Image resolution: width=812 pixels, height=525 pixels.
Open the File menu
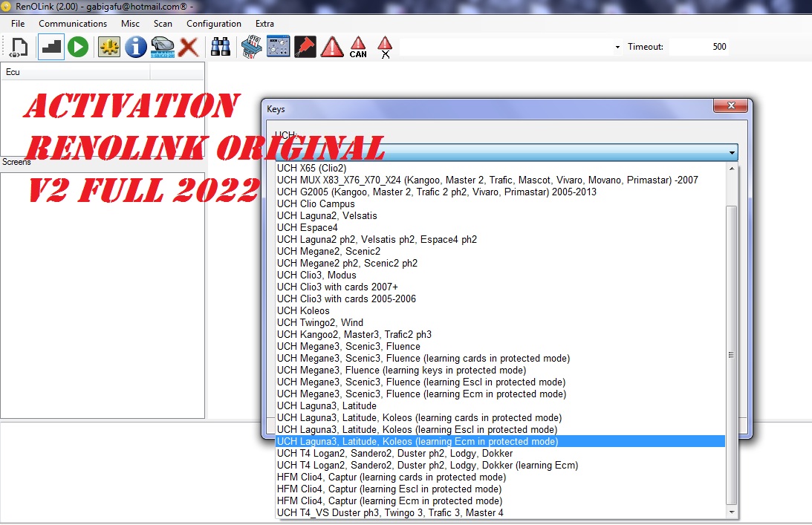[18, 23]
